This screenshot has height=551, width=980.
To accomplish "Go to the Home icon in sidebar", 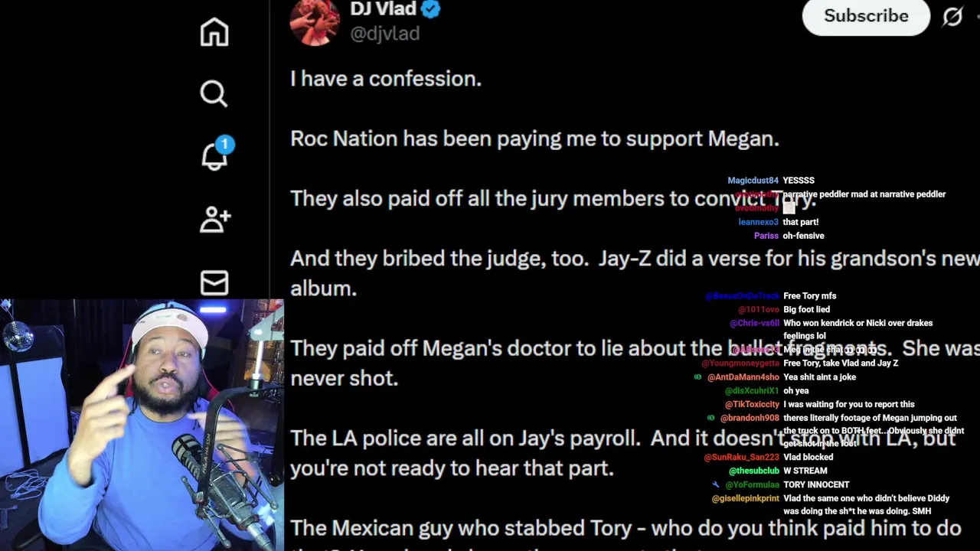I will [214, 32].
